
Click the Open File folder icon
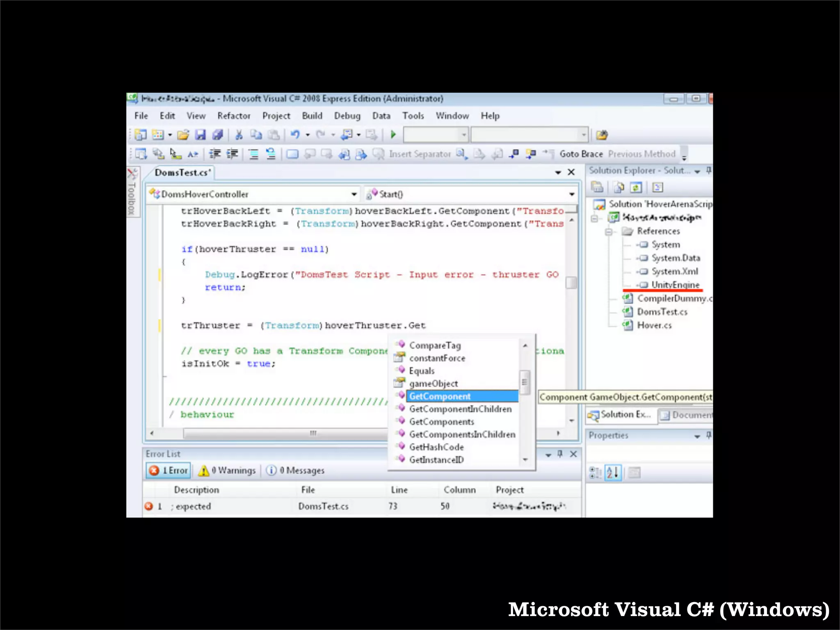coord(183,135)
